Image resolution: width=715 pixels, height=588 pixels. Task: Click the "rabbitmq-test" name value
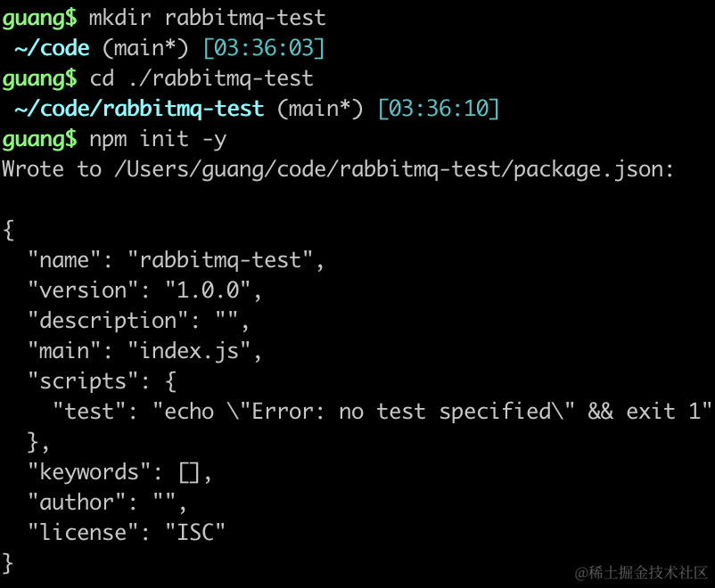click(221, 260)
